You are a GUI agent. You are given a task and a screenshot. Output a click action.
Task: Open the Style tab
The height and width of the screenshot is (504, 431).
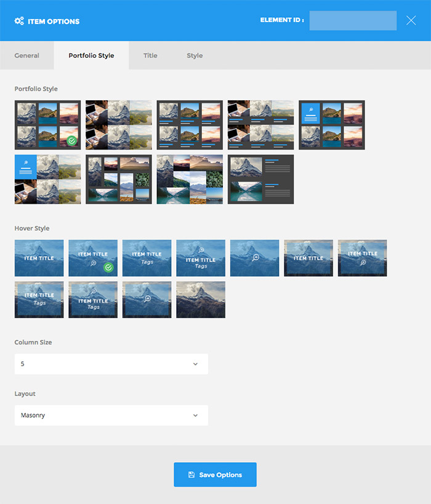coord(195,55)
